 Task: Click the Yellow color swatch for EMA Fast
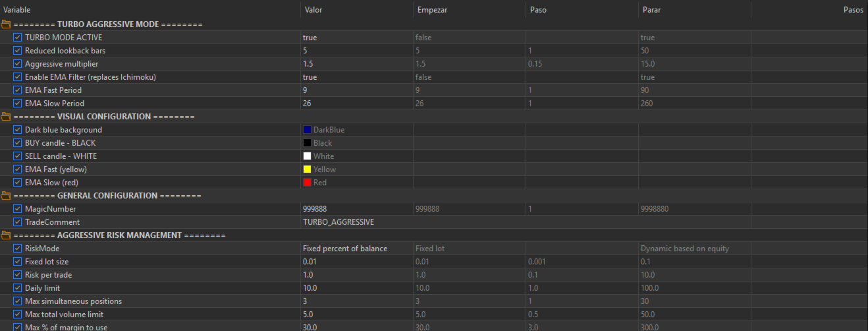click(307, 169)
